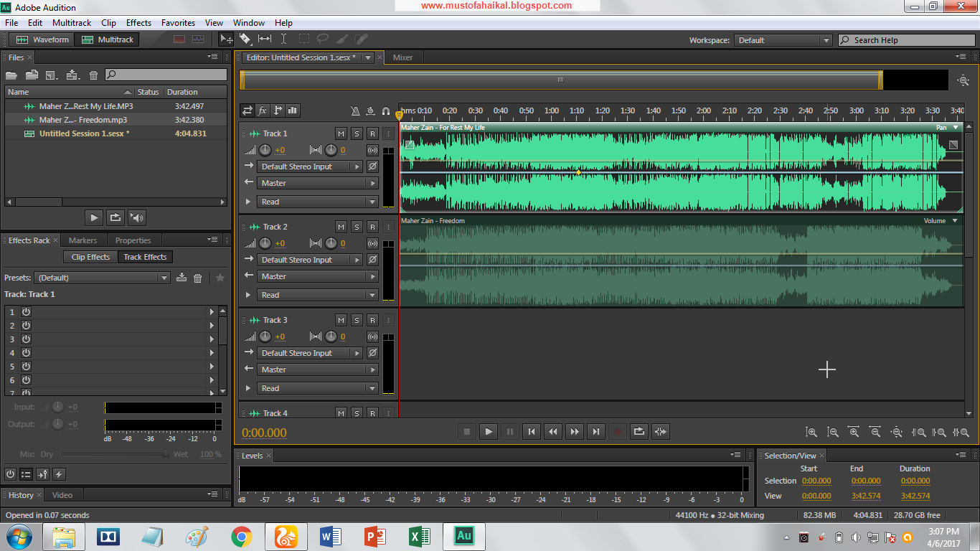The image size is (980, 551).
Task: Adjust Track 1 volume knob
Action: [x=265, y=150]
